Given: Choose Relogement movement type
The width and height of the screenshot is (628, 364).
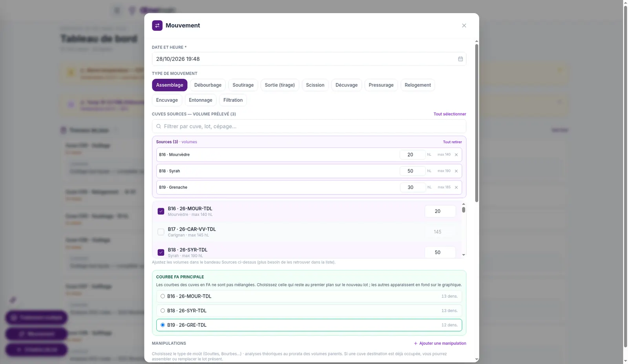Looking at the screenshot, I should pyautogui.click(x=418, y=85).
